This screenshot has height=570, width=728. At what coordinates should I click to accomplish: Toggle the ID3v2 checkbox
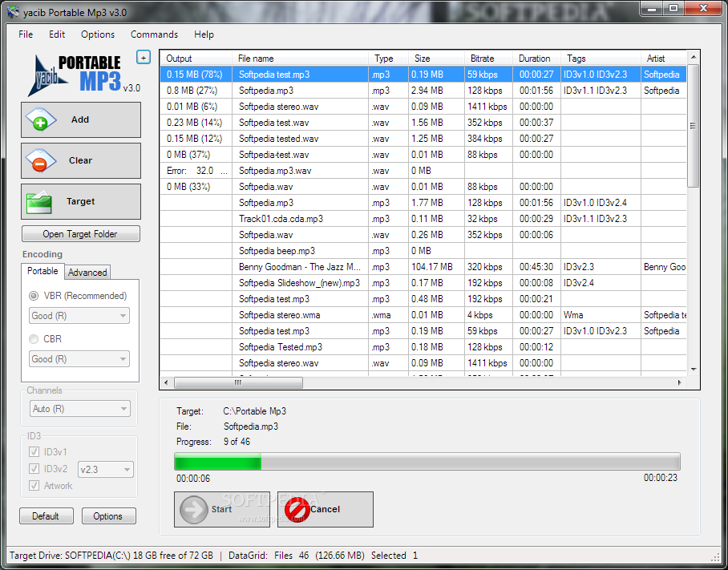pos(34,468)
